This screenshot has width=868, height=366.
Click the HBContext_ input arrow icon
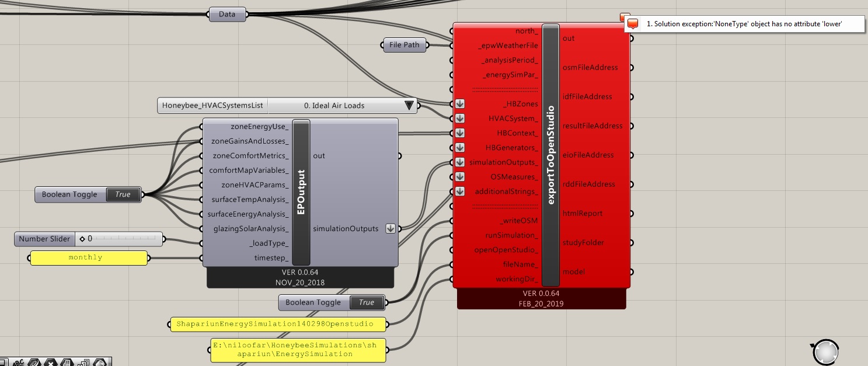(x=460, y=133)
